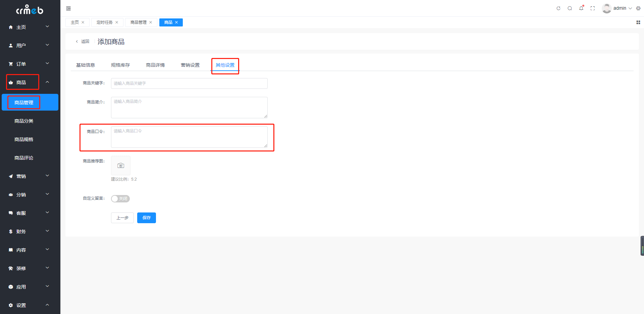Image resolution: width=644 pixels, height=314 pixels.
Task: Collapse the 商品 sidebar menu chevron
Action: pyautogui.click(x=47, y=82)
